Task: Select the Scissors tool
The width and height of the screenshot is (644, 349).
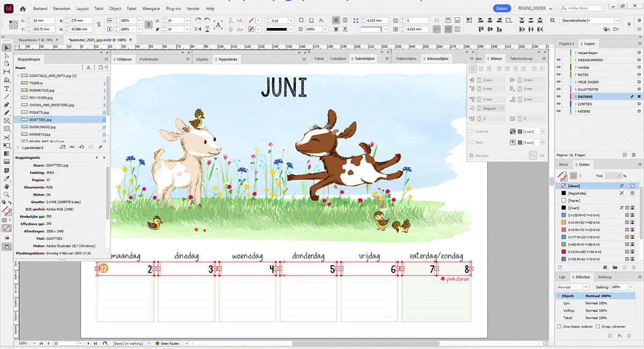Action: [7, 137]
